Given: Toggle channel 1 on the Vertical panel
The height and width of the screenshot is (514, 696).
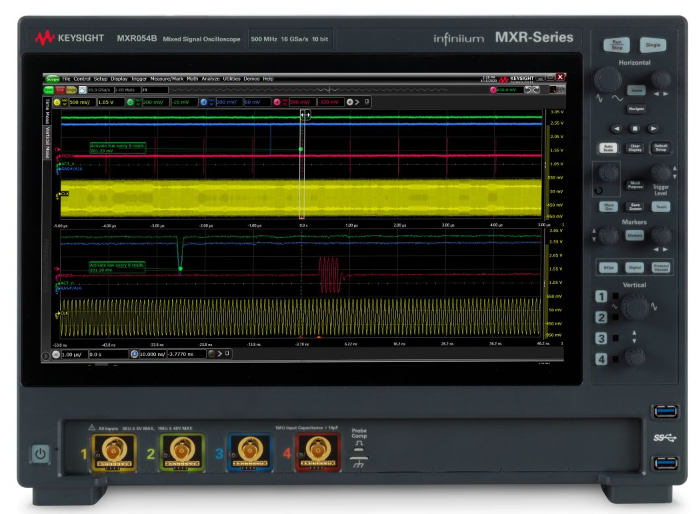Looking at the screenshot, I should 602,297.
